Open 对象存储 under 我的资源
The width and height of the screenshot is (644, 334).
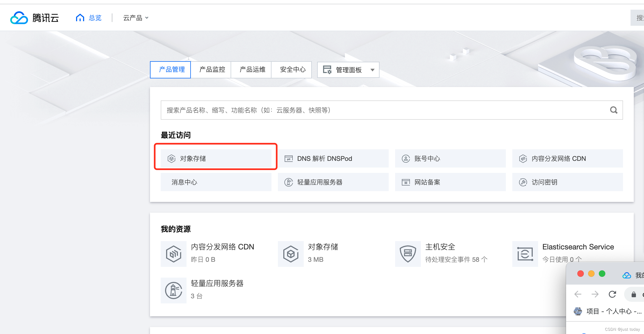(323, 247)
